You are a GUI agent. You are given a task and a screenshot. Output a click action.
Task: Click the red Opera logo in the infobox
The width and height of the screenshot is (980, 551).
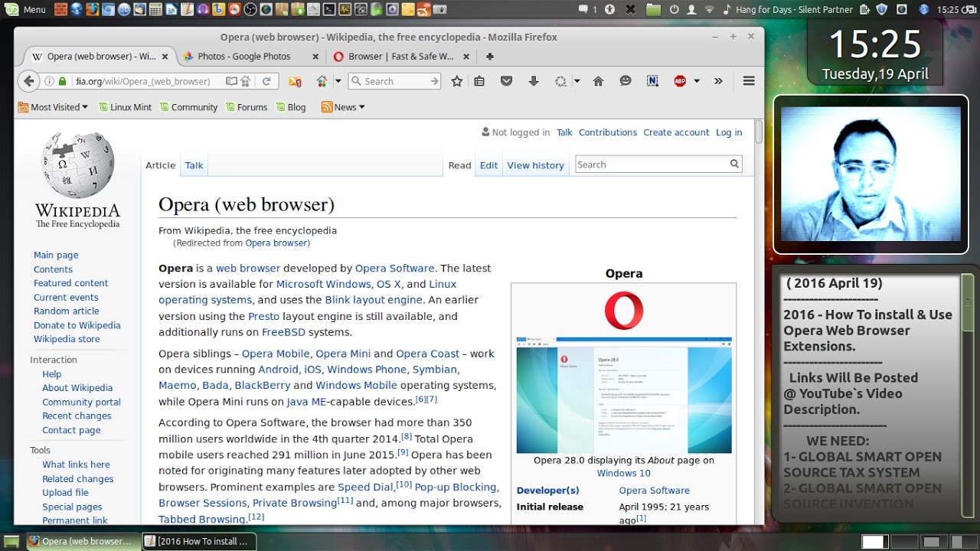coord(624,310)
